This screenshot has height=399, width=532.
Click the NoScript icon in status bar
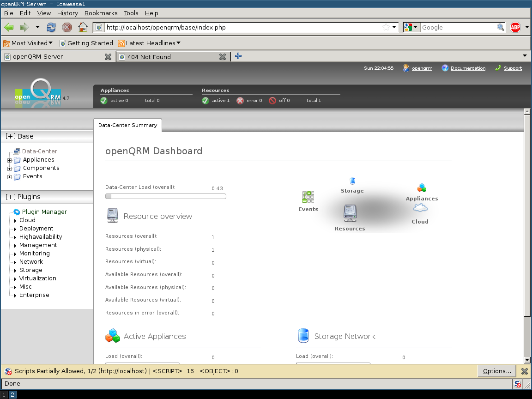(x=518, y=384)
